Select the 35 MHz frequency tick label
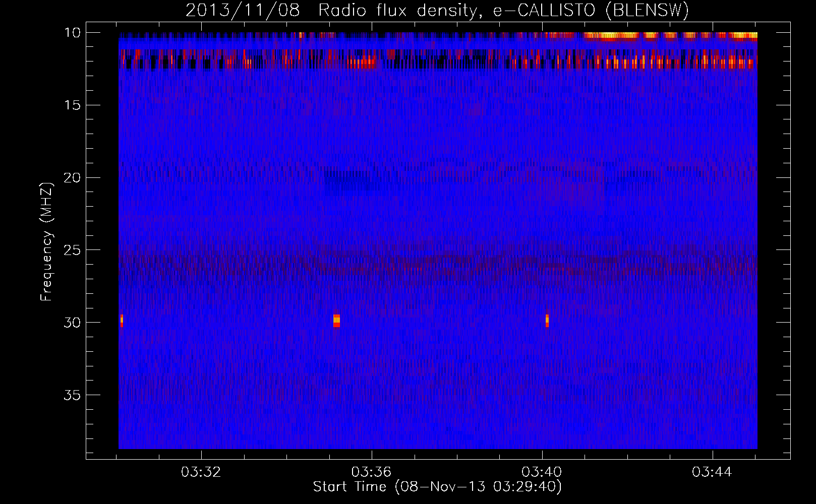Viewport: 816px width, 504px height. click(72, 395)
